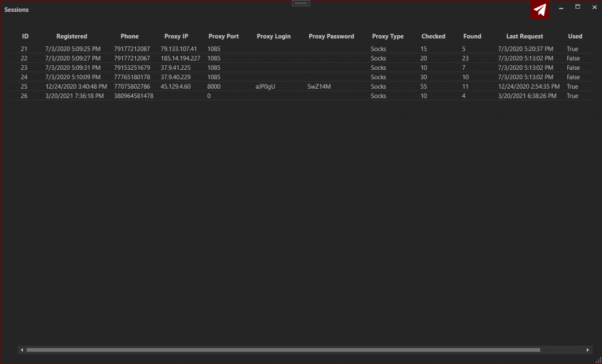Click proxy password SwZ14M

click(319, 86)
